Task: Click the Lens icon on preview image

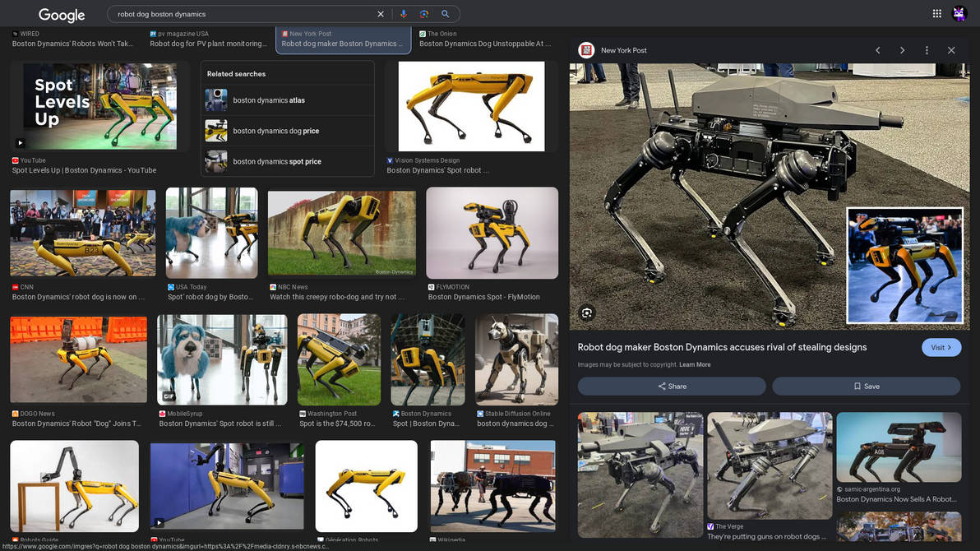Action: (x=587, y=313)
